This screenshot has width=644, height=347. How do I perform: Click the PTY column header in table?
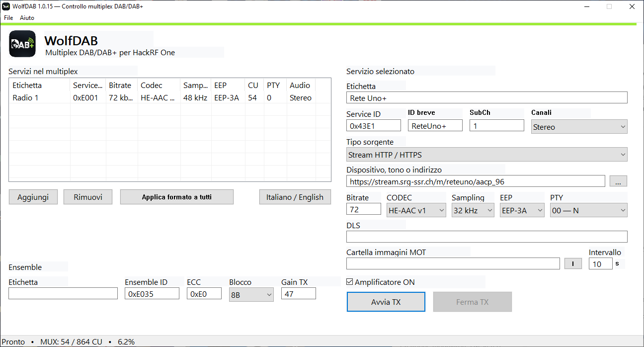tap(275, 85)
